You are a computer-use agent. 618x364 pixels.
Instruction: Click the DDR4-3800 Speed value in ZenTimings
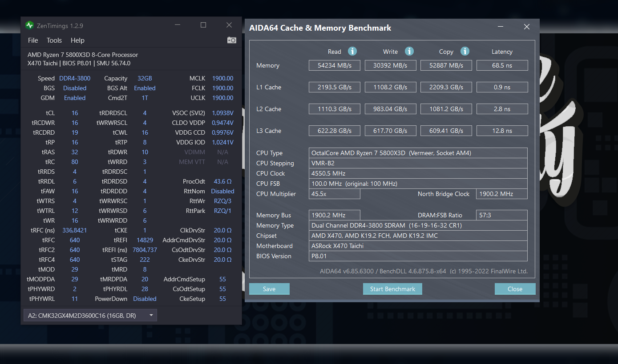point(75,78)
